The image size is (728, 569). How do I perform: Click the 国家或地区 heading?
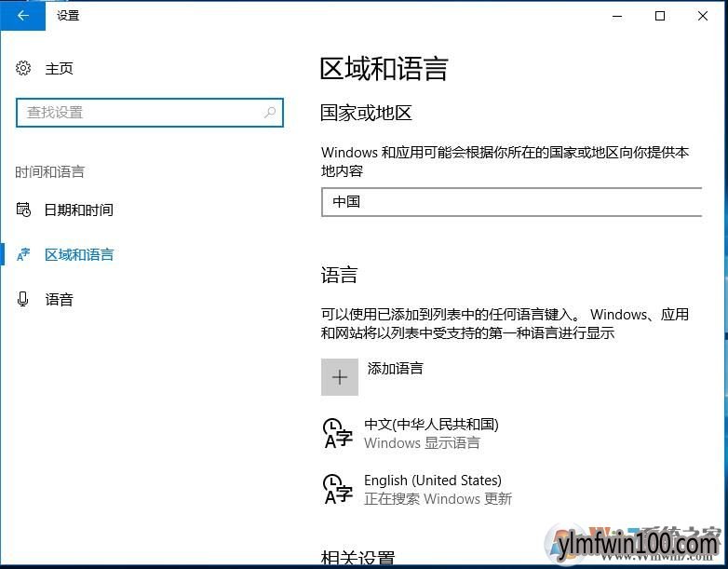coord(366,113)
